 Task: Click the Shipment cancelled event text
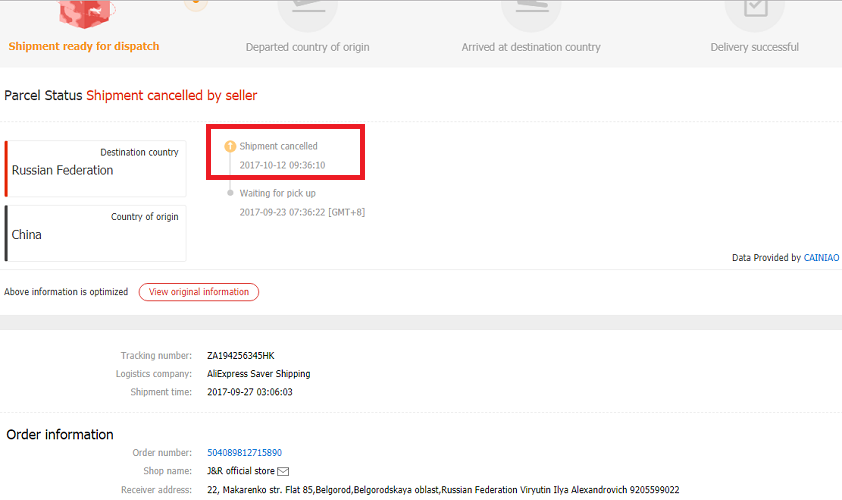pyautogui.click(x=278, y=146)
